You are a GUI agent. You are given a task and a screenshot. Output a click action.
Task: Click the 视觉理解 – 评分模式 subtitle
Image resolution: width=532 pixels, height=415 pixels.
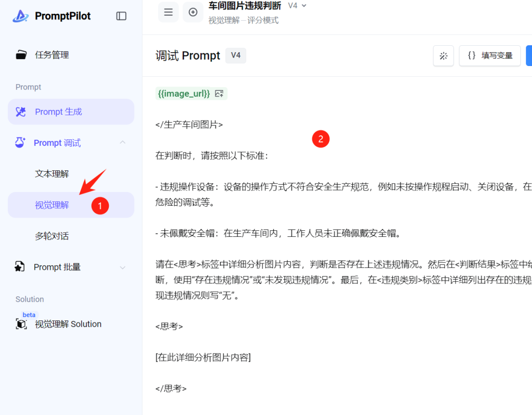pyautogui.click(x=243, y=20)
